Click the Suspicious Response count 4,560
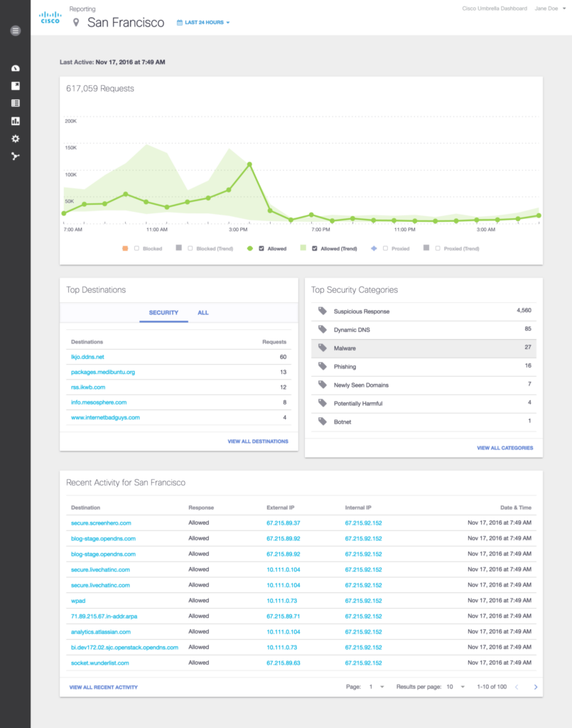This screenshot has width=572, height=728. click(x=524, y=310)
